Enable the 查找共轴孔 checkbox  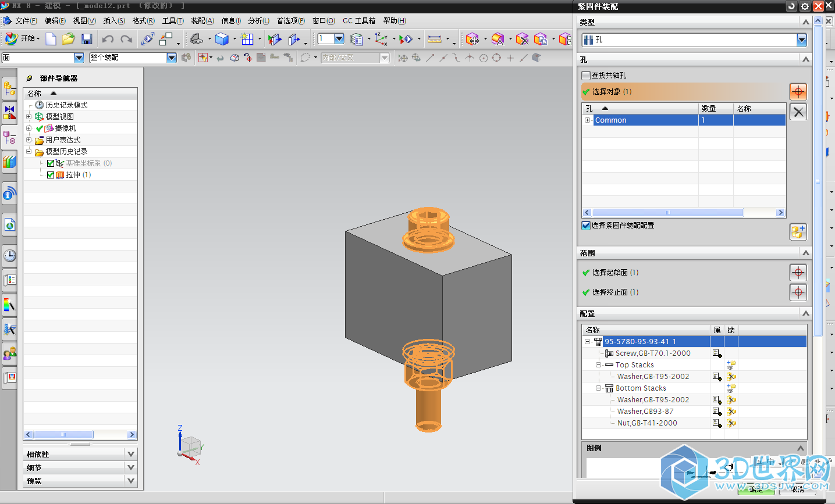pyautogui.click(x=586, y=75)
